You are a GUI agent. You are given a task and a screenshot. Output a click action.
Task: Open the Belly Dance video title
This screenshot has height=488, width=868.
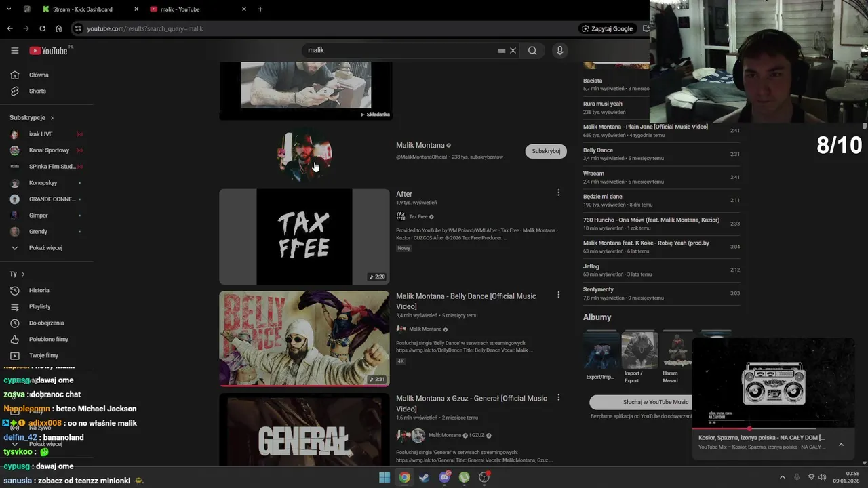pos(466,301)
